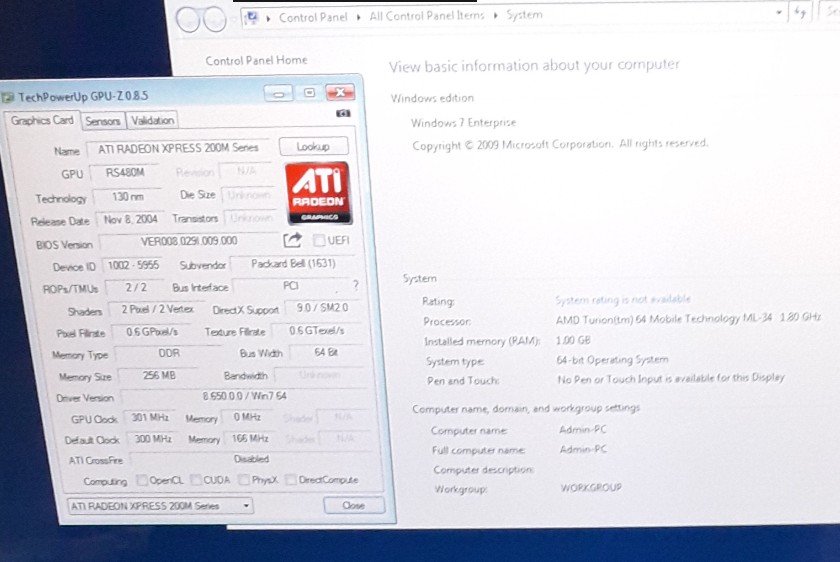The height and width of the screenshot is (562, 840).
Task: Click the Memory Size field 256 MB
Action: (159, 376)
